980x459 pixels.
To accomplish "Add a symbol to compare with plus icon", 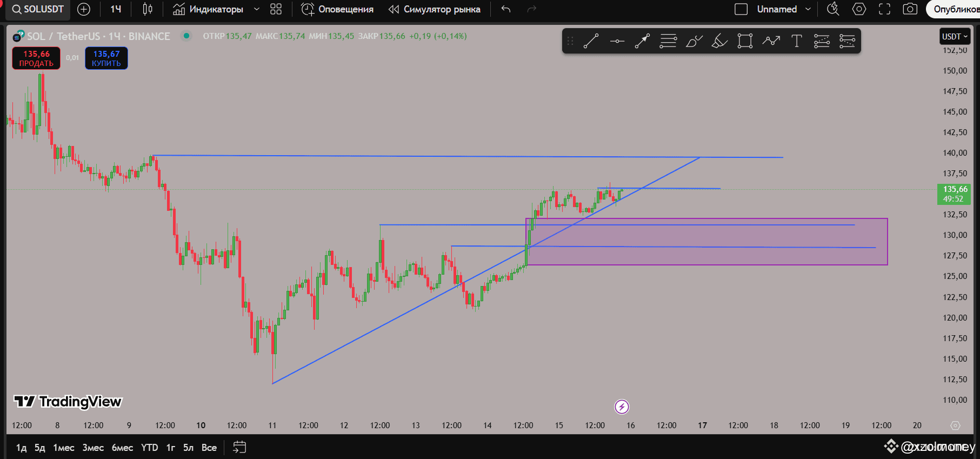I will pos(84,9).
